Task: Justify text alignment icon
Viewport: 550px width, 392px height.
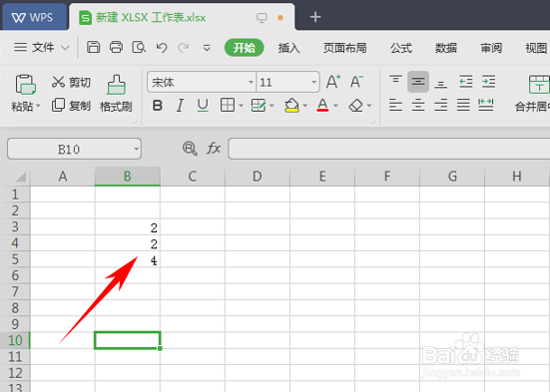Action: click(463, 105)
